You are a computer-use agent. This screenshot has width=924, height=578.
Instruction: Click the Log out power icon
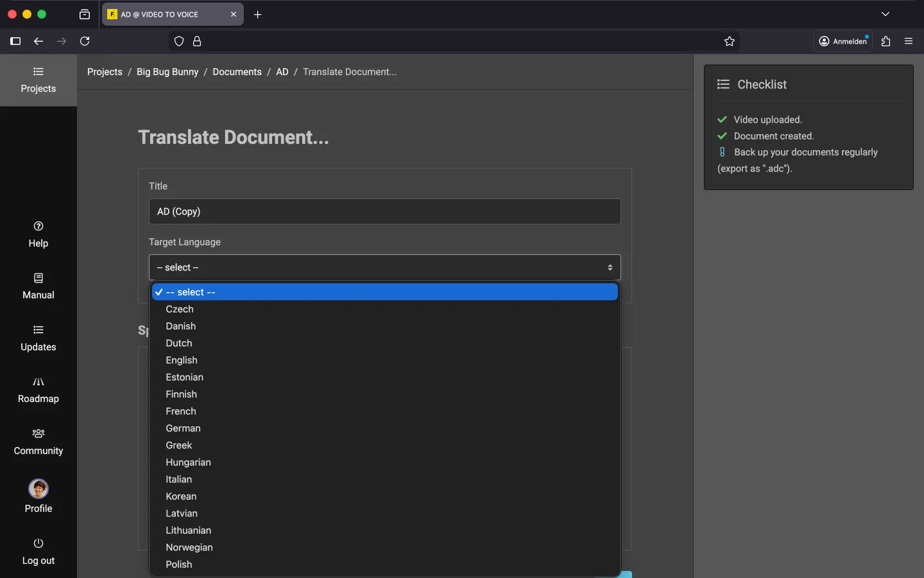click(x=38, y=543)
